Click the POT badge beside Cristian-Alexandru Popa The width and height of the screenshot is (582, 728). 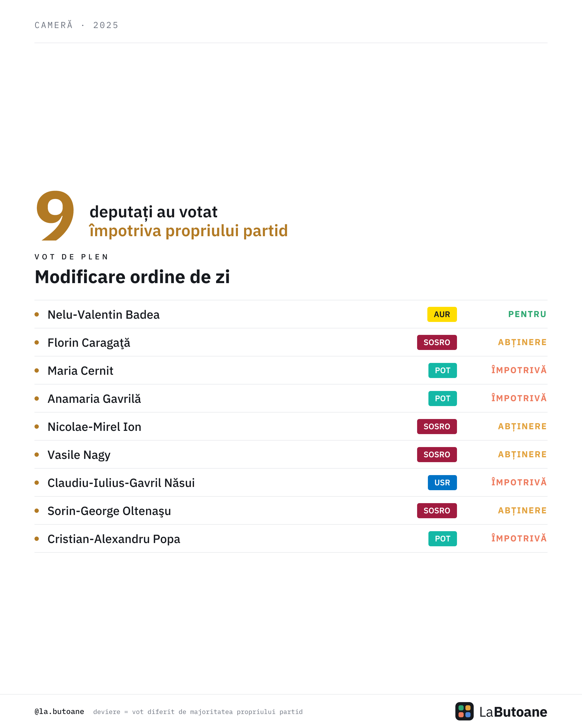coord(443,538)
